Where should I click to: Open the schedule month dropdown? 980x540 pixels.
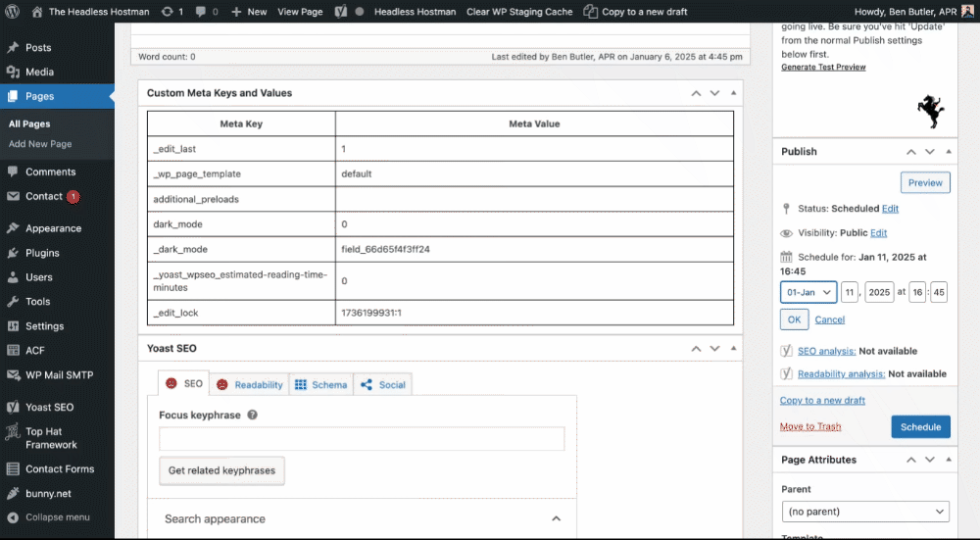coord(808,292)
